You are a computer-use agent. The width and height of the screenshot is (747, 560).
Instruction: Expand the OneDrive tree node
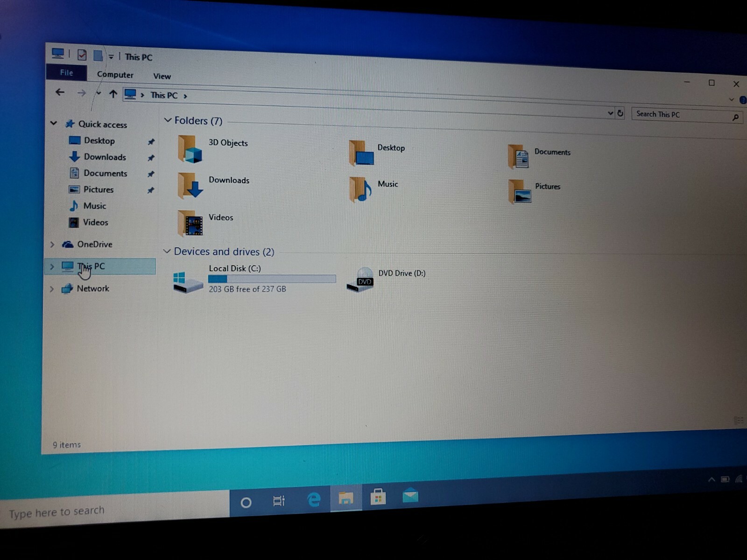(52, 245)
